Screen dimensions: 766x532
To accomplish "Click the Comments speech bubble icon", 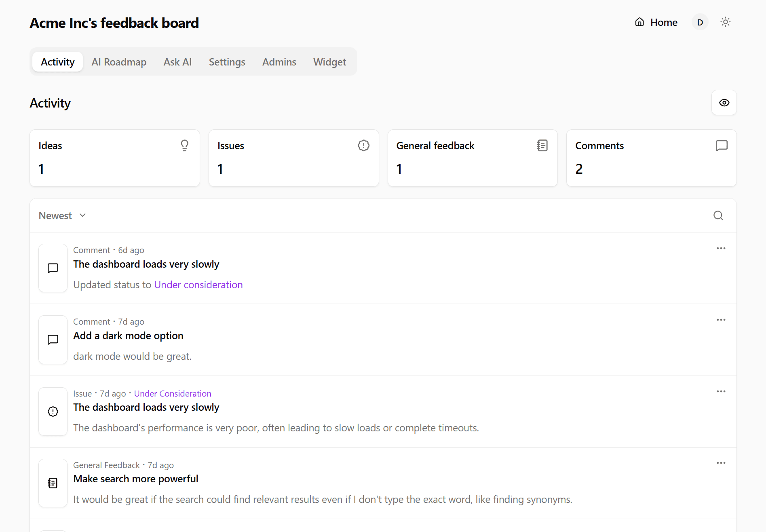I will [722, 146].
